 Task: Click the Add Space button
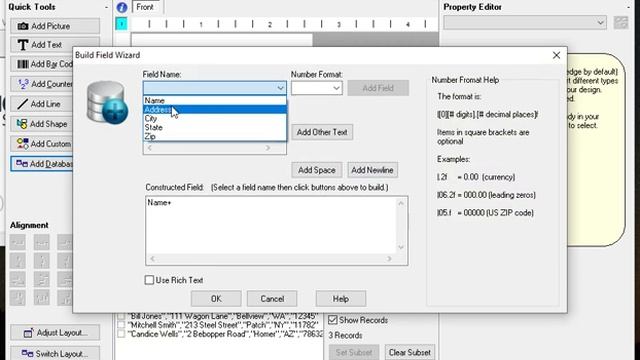coord(317,170)
